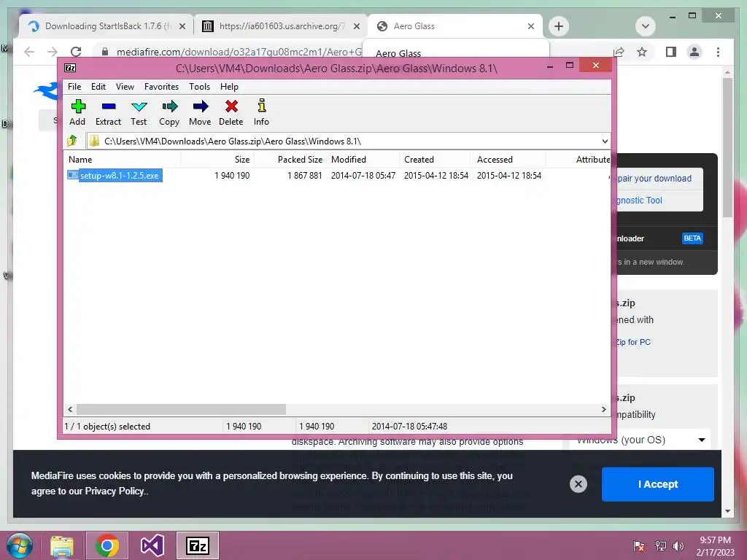Click the BETA badge on page

click(x=692, y=238)
